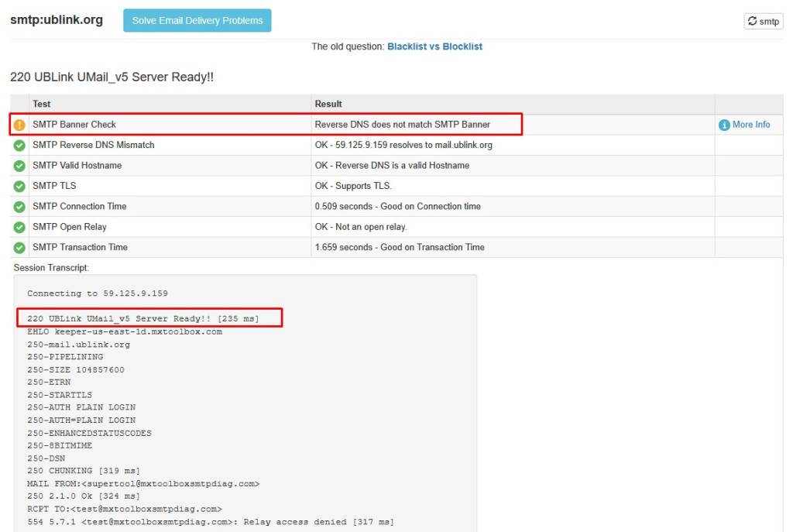The width and height of the screenshot is (793, 532).
Task: Click the green check icon for SMTP Open Relay
Action: 19,228
